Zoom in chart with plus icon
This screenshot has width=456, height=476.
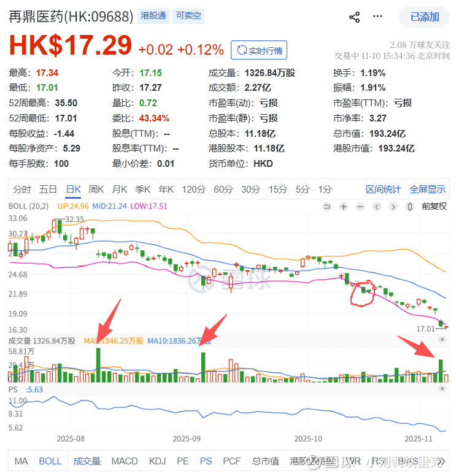point(344,207)
